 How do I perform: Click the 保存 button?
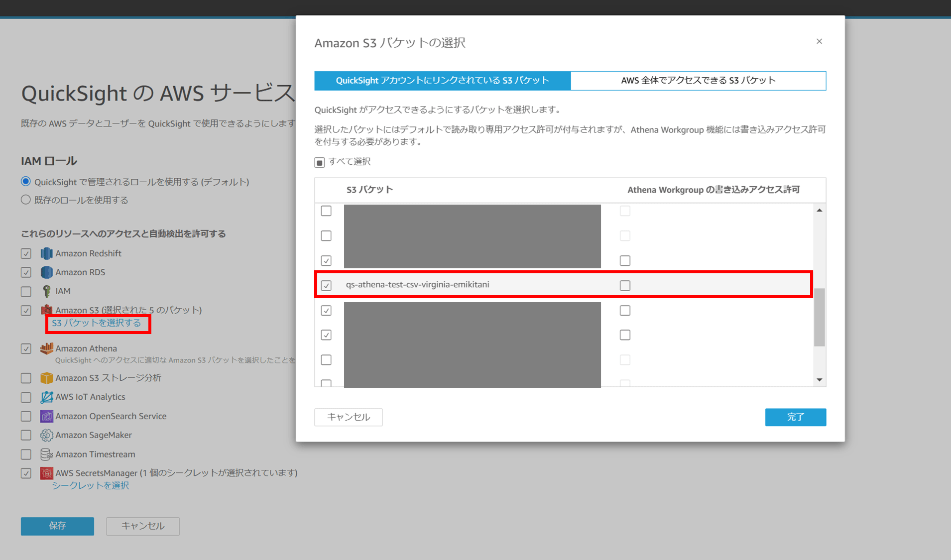click(57, 526)
